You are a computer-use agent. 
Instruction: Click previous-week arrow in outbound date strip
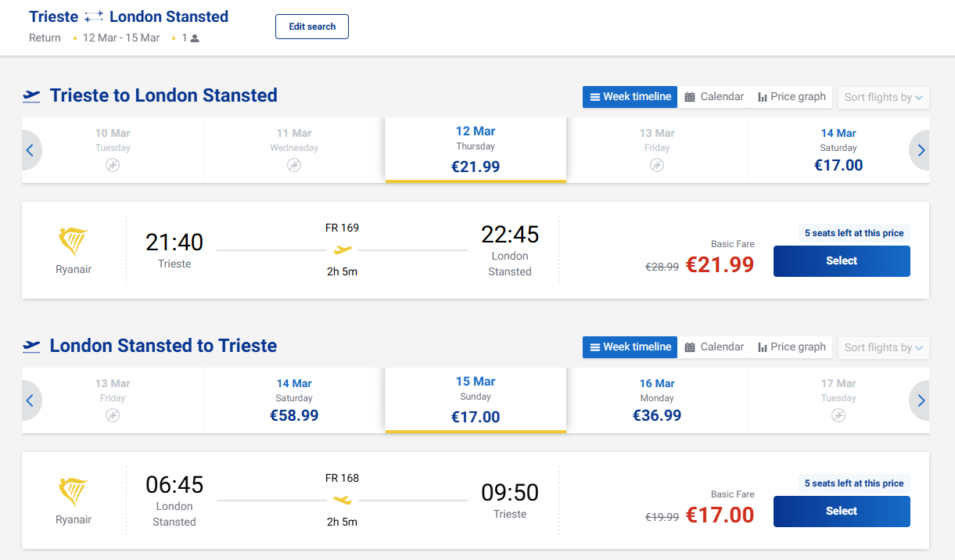coord(30,150)
